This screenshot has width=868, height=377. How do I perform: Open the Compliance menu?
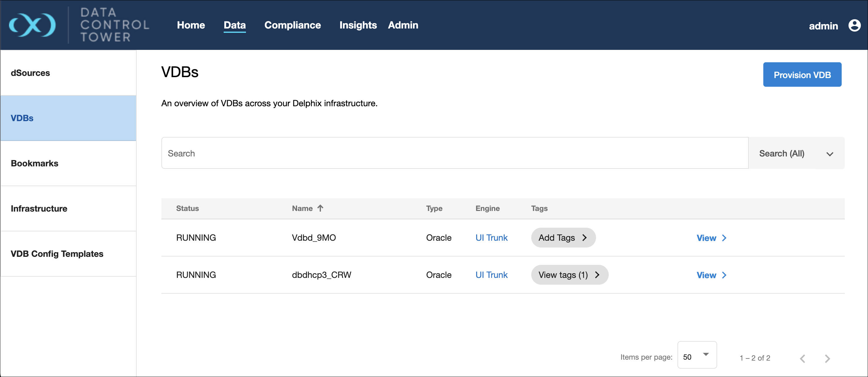pyautogui.click(x=292, y=25)
